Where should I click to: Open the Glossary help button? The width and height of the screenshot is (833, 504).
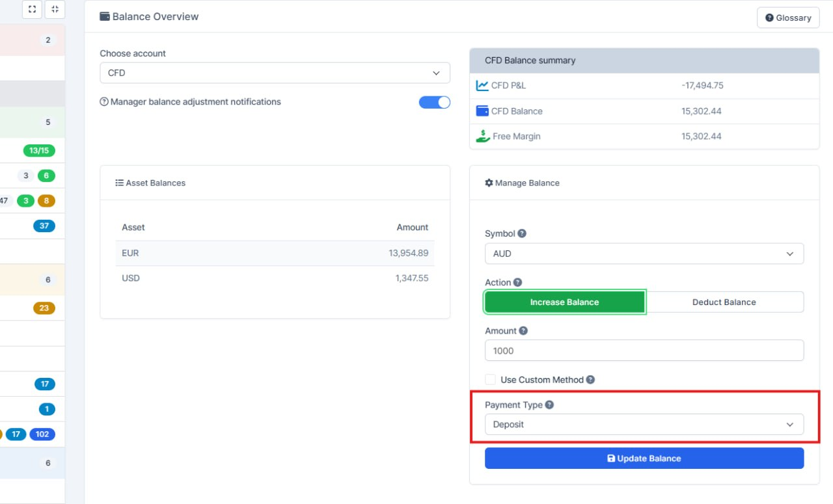(788, 18)
